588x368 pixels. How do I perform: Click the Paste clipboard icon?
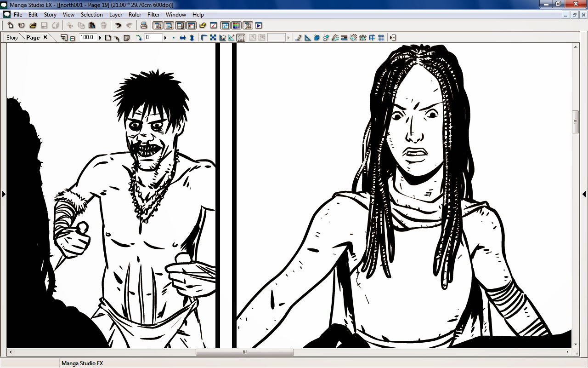pyautogui.click(x=92, y=25)
